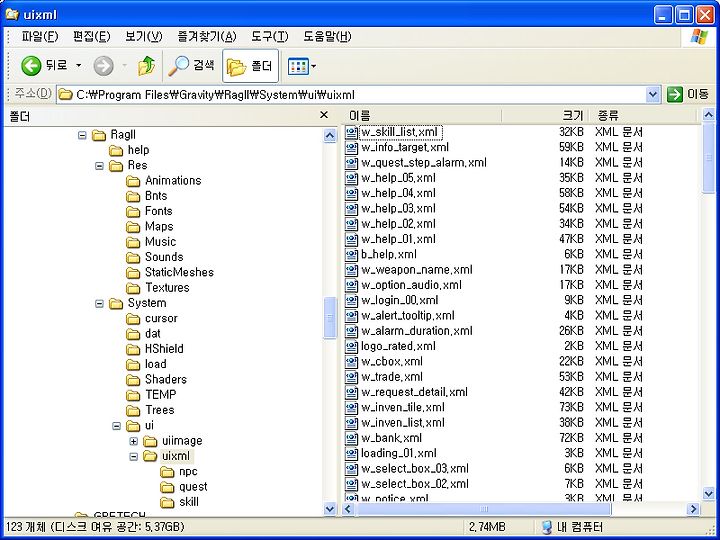The width and height of the screenshot is (720, 540).
Task: Open the 도움말(H) menu
Action: tap(327, 36)
